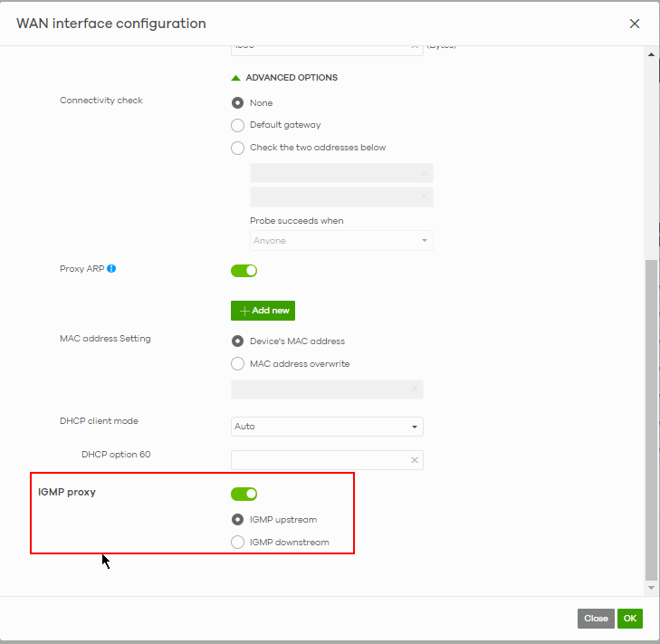
Task: Click the Proxy ARP info icon
Action: (x=111, y=269)
